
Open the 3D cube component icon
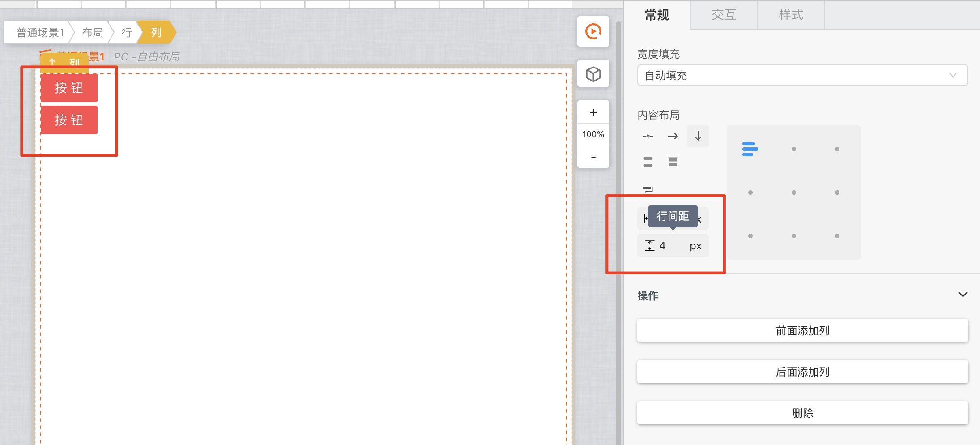593,74
